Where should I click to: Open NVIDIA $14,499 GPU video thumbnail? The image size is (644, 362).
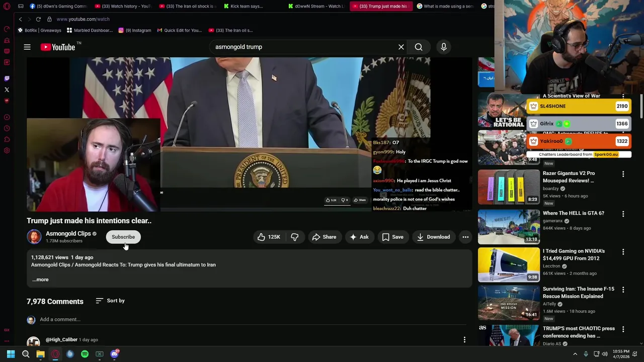(508, 264)
